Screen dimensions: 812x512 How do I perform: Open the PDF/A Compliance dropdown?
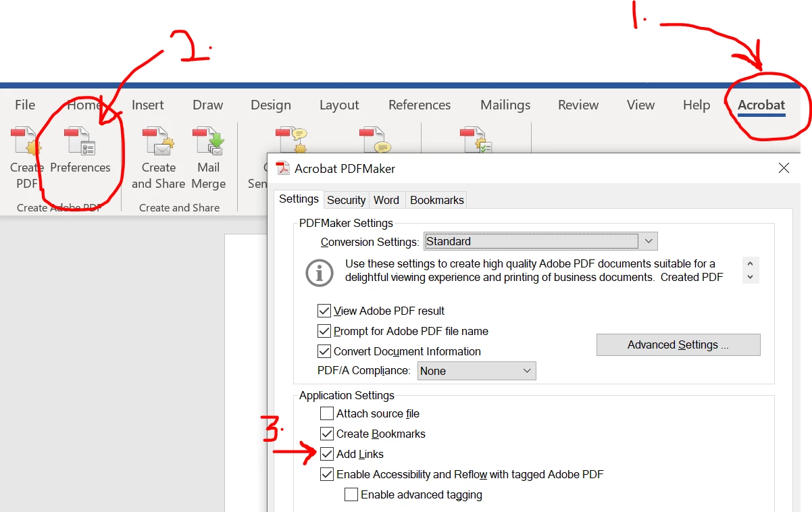point(476,371)
